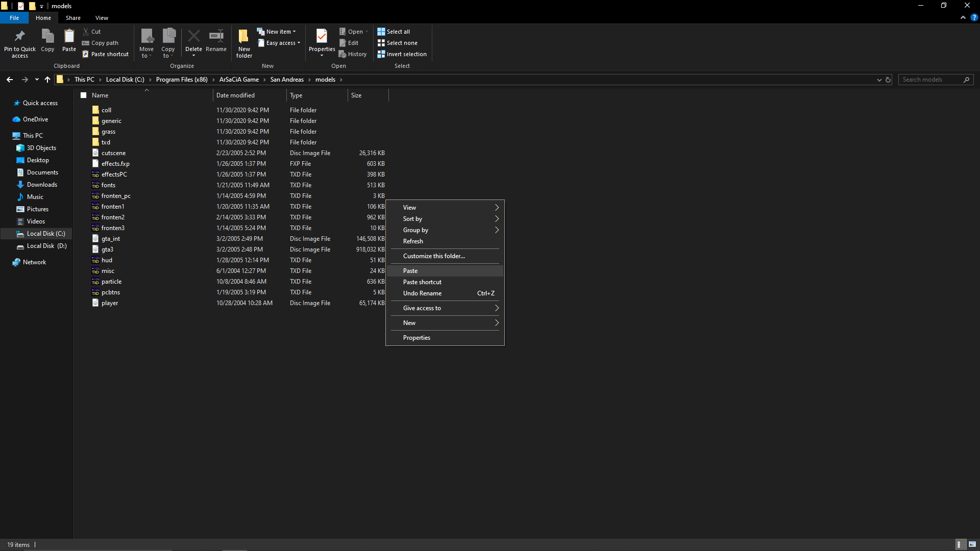Expand the Sort by submenu

pyautogui.click(x=445, y=219)
